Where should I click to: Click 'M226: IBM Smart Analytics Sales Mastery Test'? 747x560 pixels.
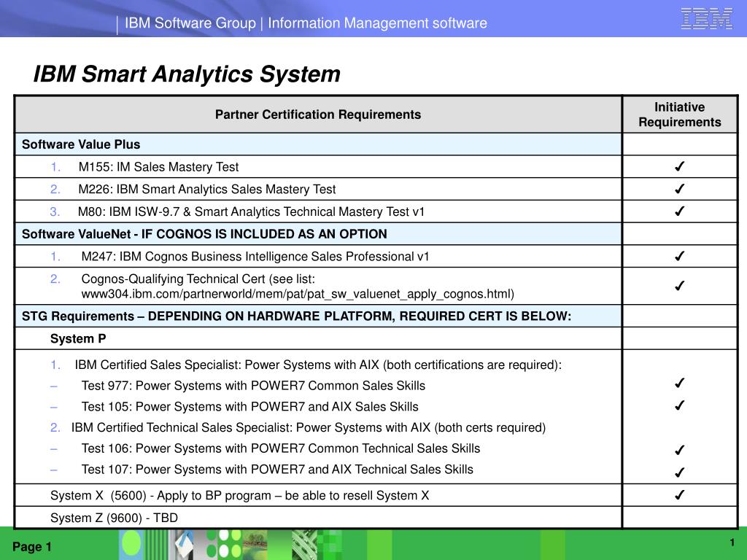(206, 189)
